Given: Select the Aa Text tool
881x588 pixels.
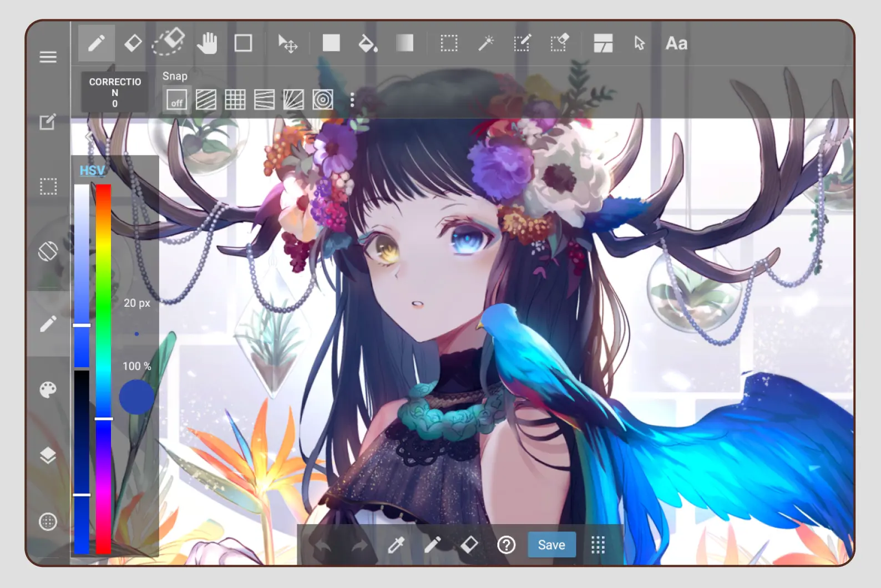Looking at the screenshot, I should pos(676,43).
